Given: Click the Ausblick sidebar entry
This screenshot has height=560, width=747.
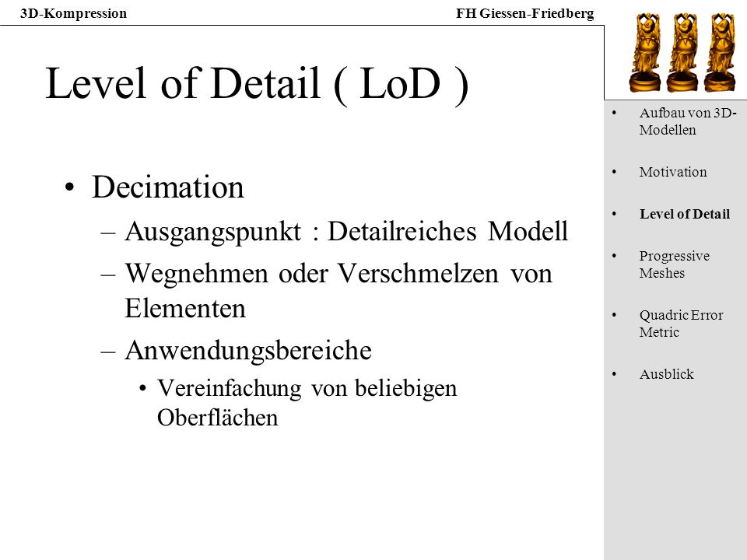Looking at the screenshot, I should coord(666,374).
